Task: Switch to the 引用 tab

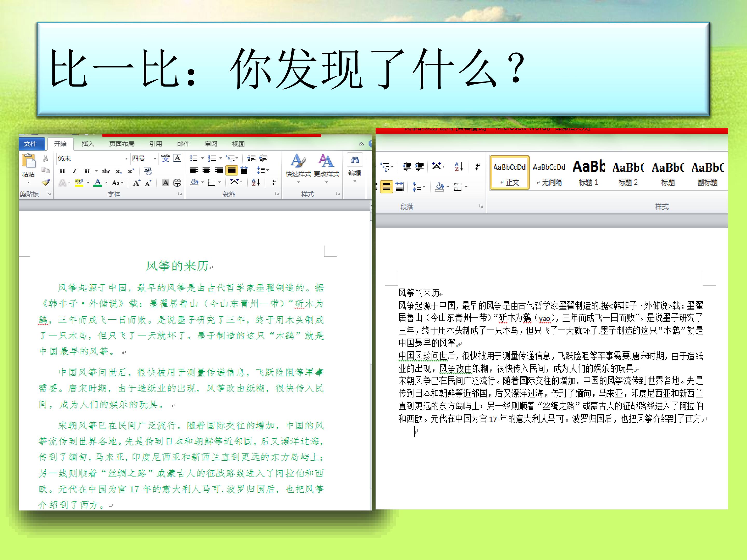Action: click(156, 144)
